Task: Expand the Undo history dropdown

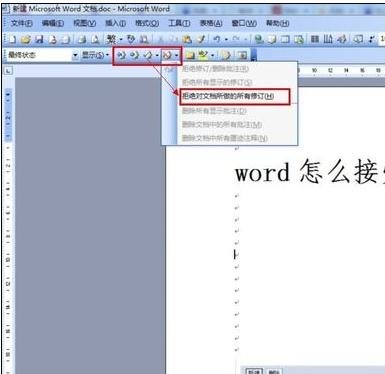Action: coord(226,40)
